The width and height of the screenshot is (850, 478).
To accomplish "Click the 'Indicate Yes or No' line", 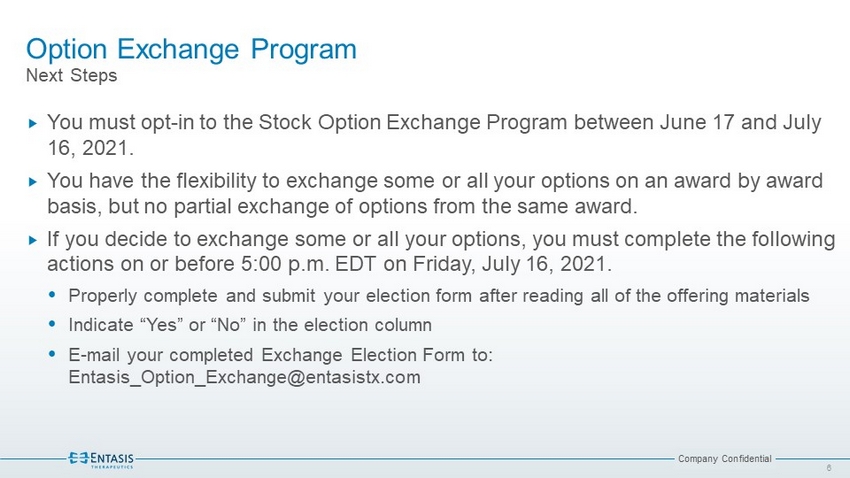I will (250, 325).
